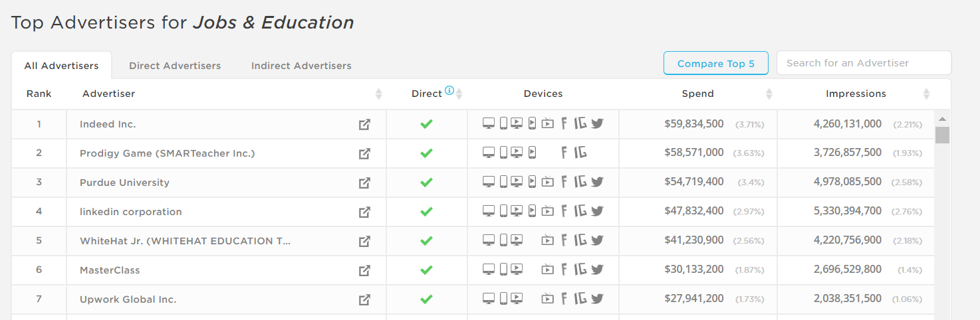Screen dimensions: 980x320
Task: Sort table by the Impressions column arrows
Action: pyautogui.click(x=926, y=94)
